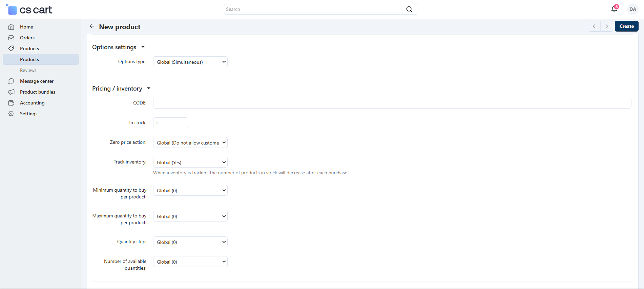Open Reviews submenu item
The height and width of the screenshot is (289, 644).
coord(28,70)
